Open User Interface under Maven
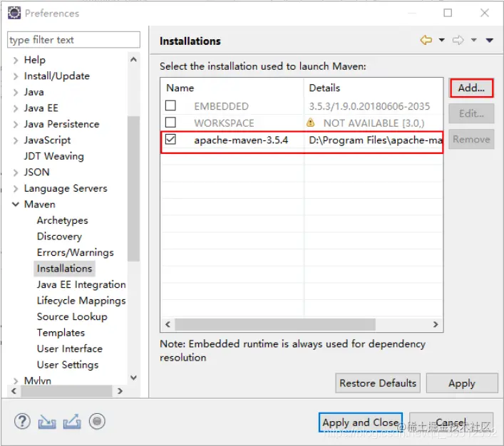The width and height of the screenshot is (504, 446). pyautogui.click(x=70, y=349)
